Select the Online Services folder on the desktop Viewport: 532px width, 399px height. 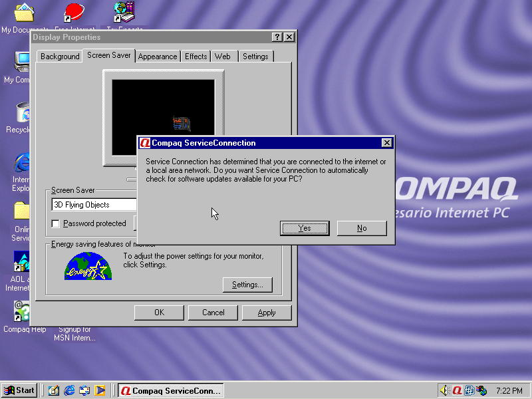pos(22,211)
